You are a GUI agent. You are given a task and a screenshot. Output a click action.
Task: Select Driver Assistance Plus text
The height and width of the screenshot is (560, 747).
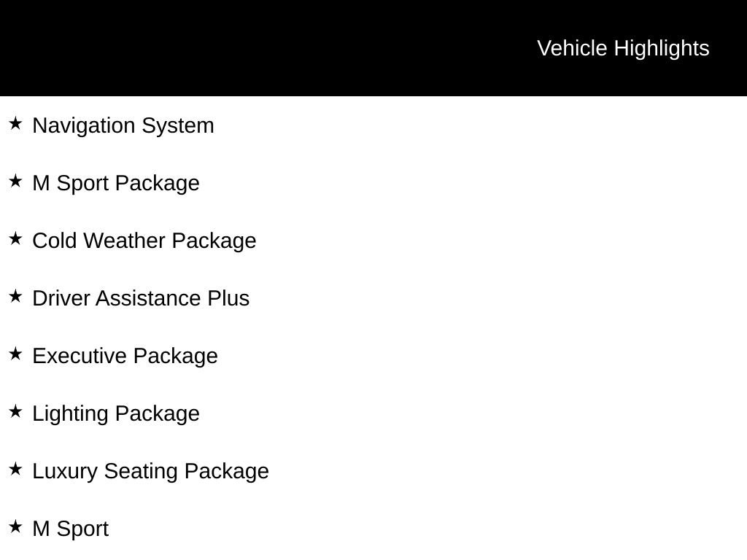(141, 298)
